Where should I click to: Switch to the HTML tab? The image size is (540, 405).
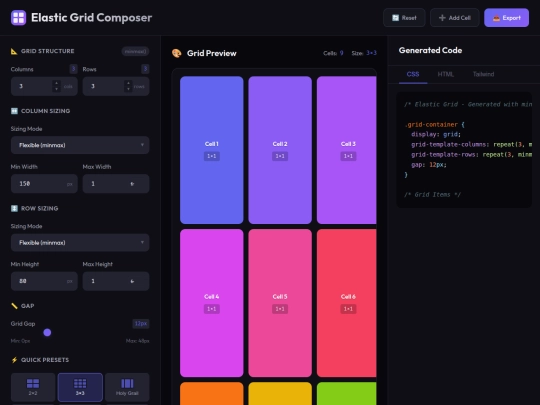(x=445, y=74)
